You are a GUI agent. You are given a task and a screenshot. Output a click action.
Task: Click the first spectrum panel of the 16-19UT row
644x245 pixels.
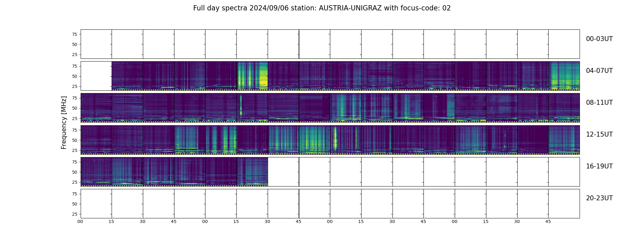pos(96,171)
